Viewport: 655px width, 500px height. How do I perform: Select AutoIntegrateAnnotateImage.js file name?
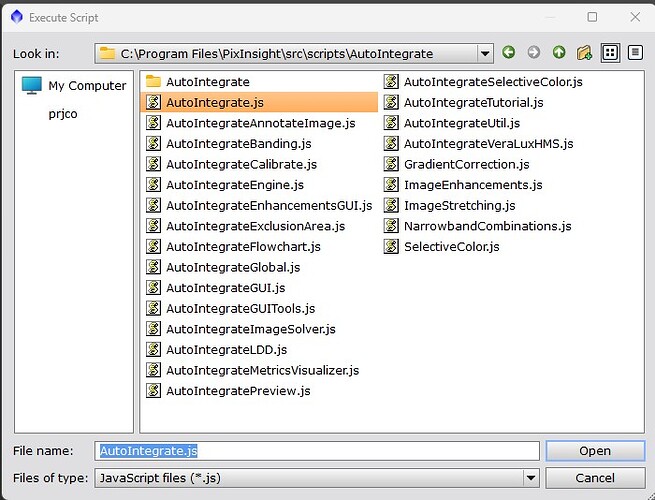261,123
